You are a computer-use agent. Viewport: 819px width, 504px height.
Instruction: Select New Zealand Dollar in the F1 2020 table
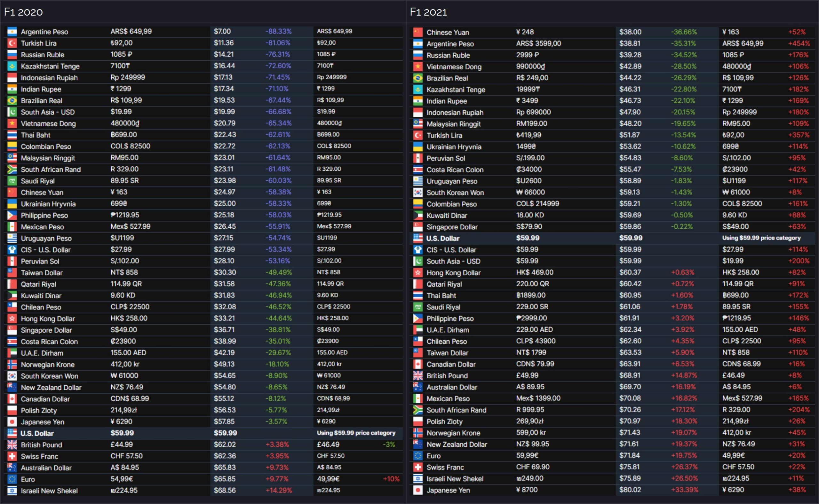click(51, 387)
